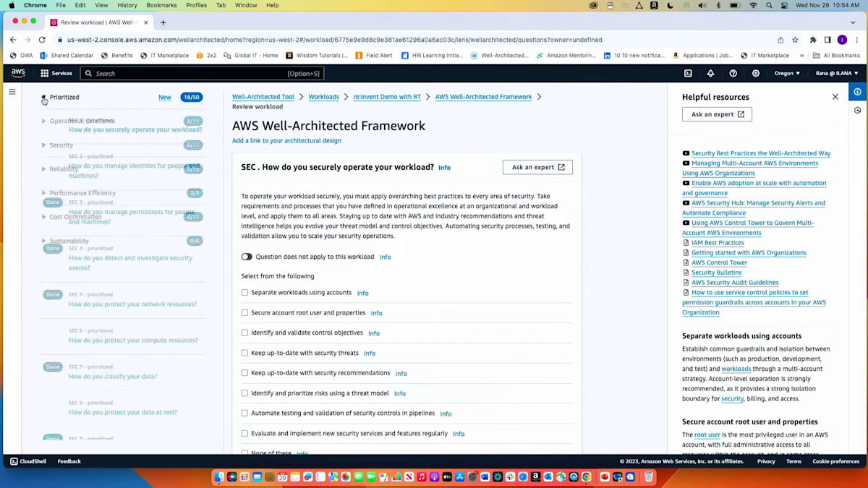Reload the page in Chrome
Screen dimensions: 868x488
point(42,40)
